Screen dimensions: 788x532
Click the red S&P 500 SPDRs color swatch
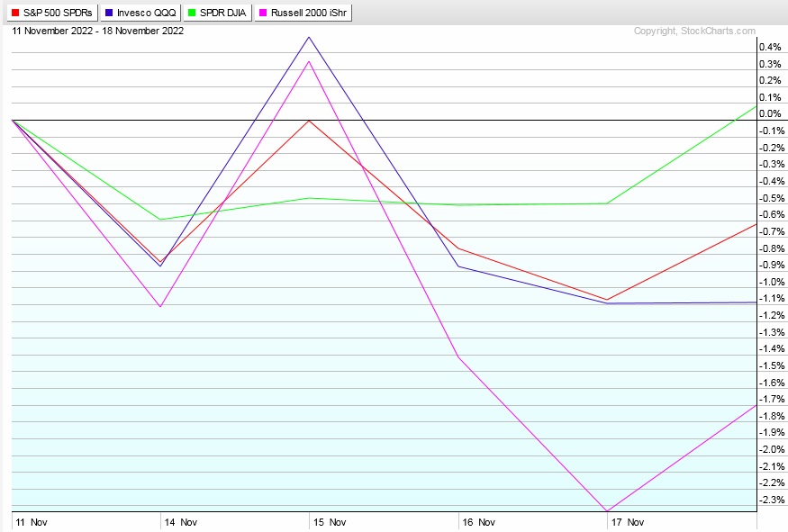(15, 14)
